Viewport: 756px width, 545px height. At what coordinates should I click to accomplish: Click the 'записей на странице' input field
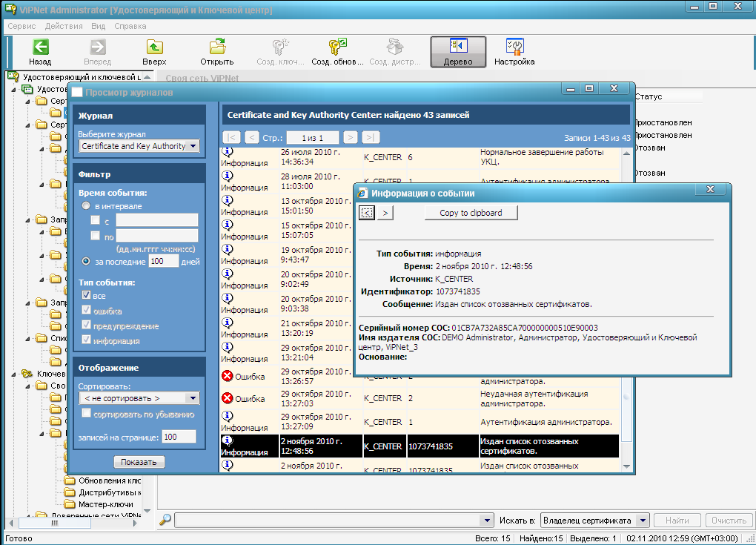point(179,437)
